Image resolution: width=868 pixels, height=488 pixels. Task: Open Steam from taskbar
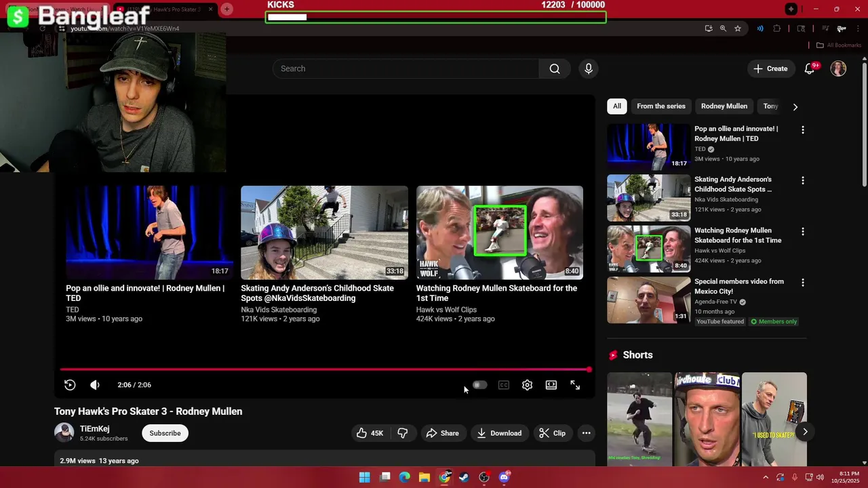(464, 477)
